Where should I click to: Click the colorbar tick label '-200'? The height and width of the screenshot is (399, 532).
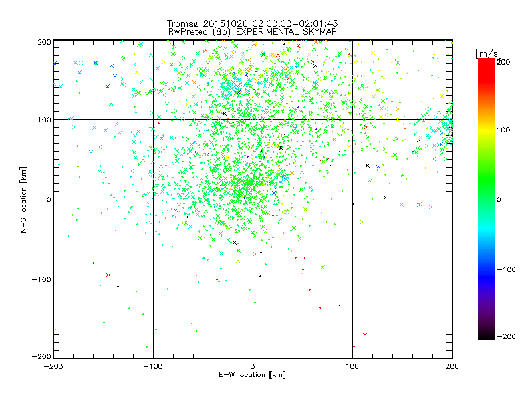click(x=506, y=336)
